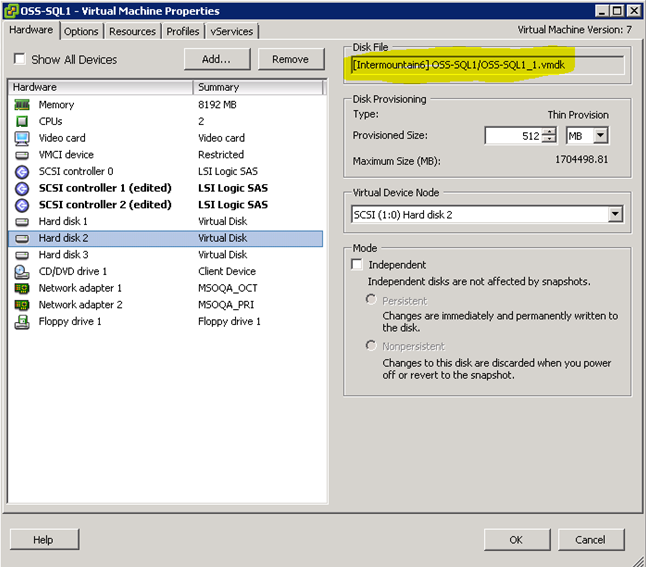Open the Resources tab

tap(132, 31)
